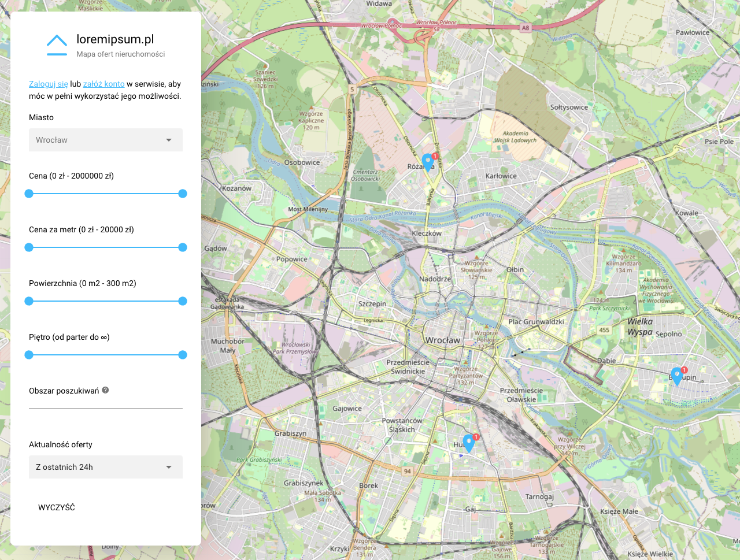The width and height of the screenshot is (740, 560).
Task: Click the Pawłowice label on map
Action: [x=693, y=33]
